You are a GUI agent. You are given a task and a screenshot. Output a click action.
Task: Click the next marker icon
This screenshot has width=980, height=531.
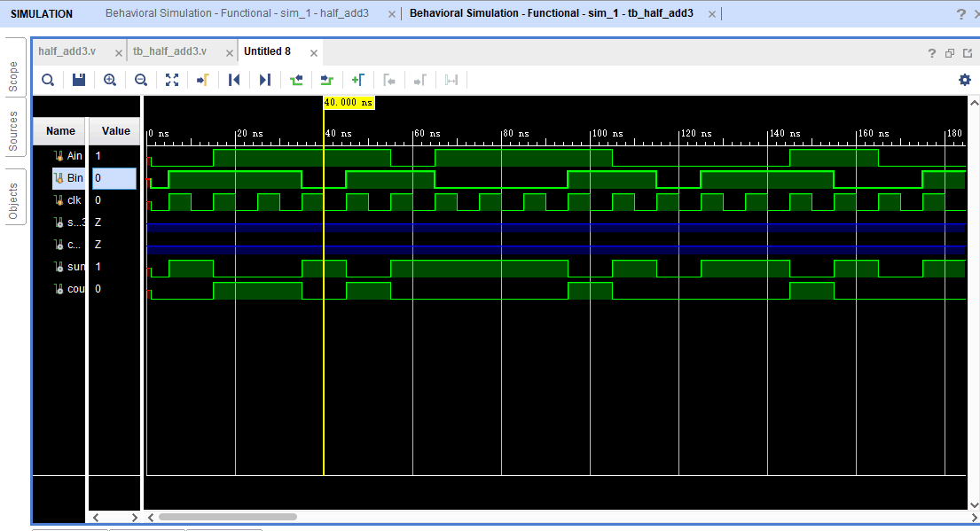(420, 80)
